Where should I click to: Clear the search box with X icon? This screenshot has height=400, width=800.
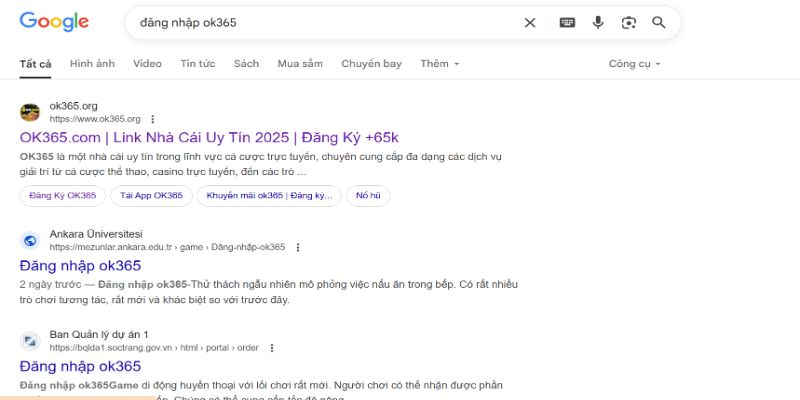pyautogui.click(x=530, y=22)
